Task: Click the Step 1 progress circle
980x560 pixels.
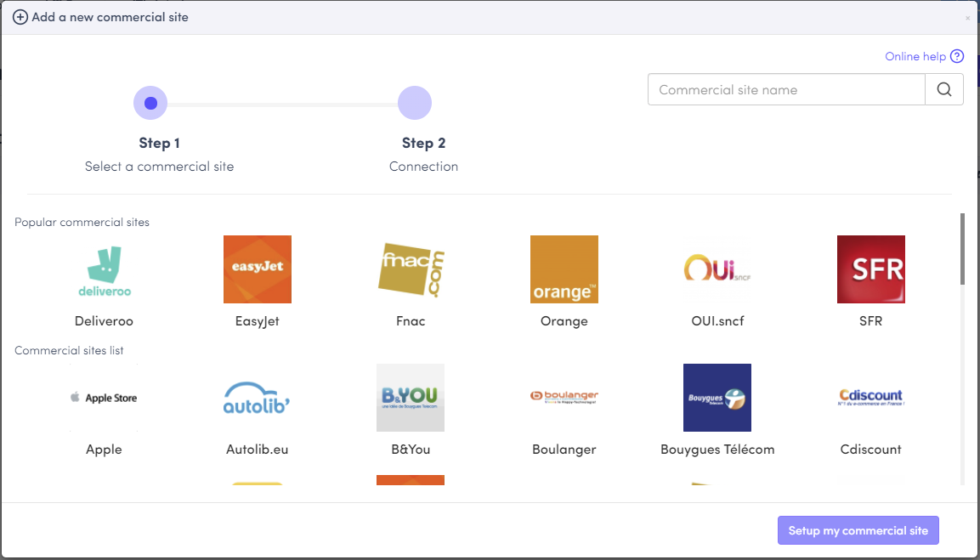Action: point(150,103)
